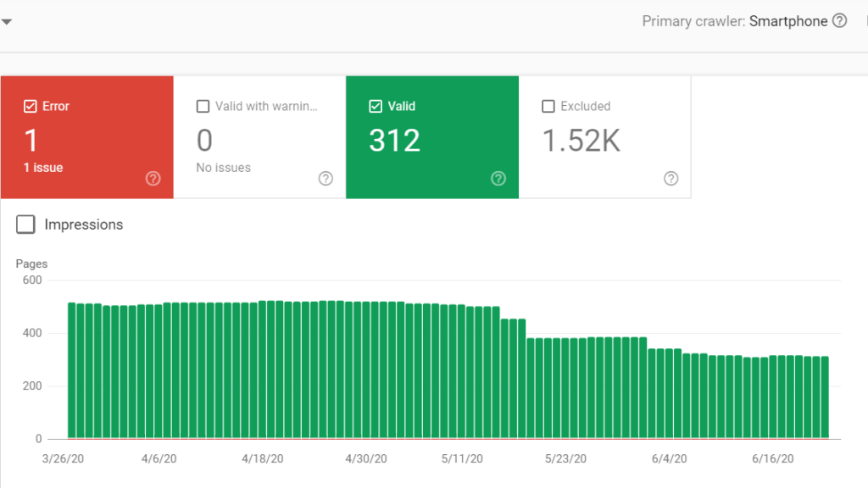Viewport: 868px width, 488px height.
Task: Click help icon in the Error card
Action: (153, 178)
